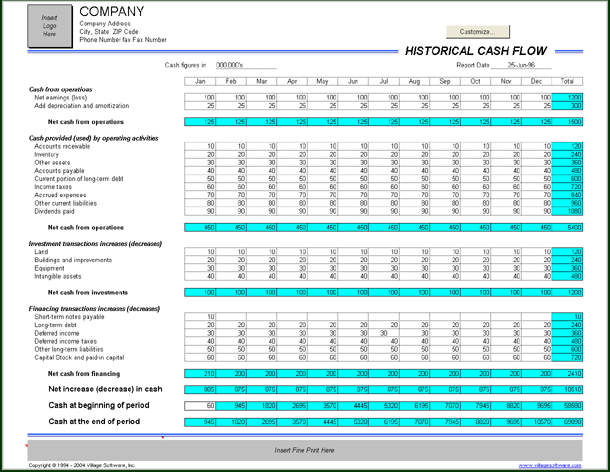Click the HISTORICAL CASH FLOW heading
The height and width of the screenshot is (472, 610).
(476, 51)
